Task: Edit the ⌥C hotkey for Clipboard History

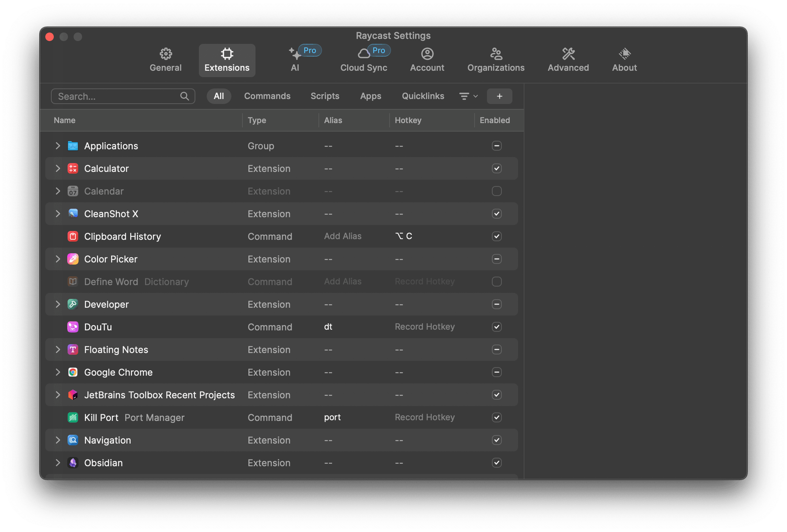Action: (x=403, y=236)
